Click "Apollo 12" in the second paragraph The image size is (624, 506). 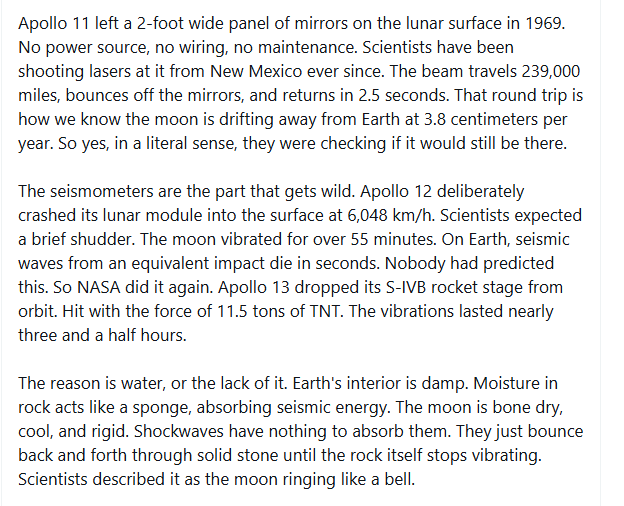(x=396, y=191)
